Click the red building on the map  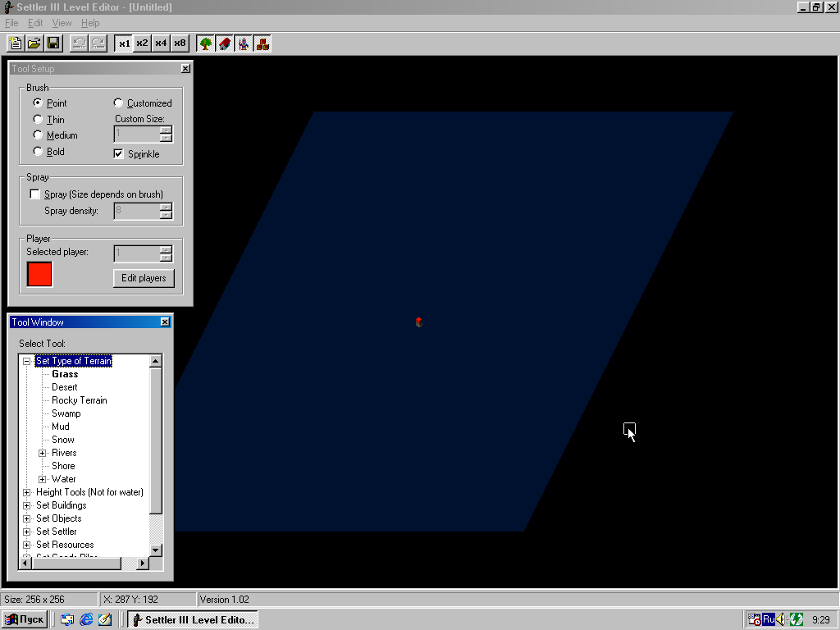point(419,322)
